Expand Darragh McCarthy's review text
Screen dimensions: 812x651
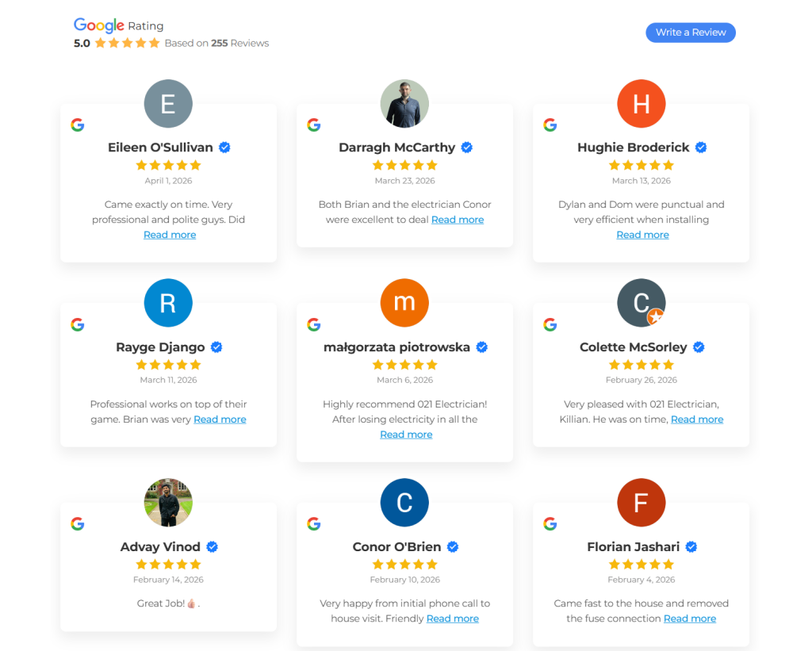[458, 220]
